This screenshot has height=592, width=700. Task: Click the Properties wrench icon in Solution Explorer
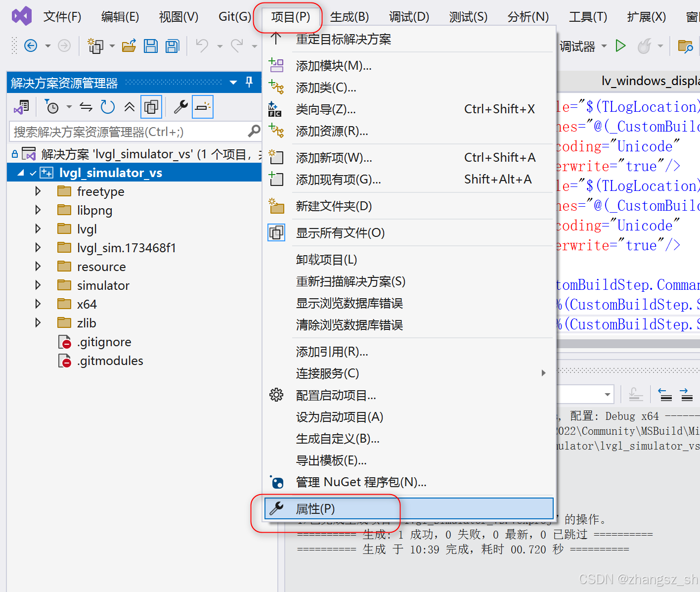point(181,107)
